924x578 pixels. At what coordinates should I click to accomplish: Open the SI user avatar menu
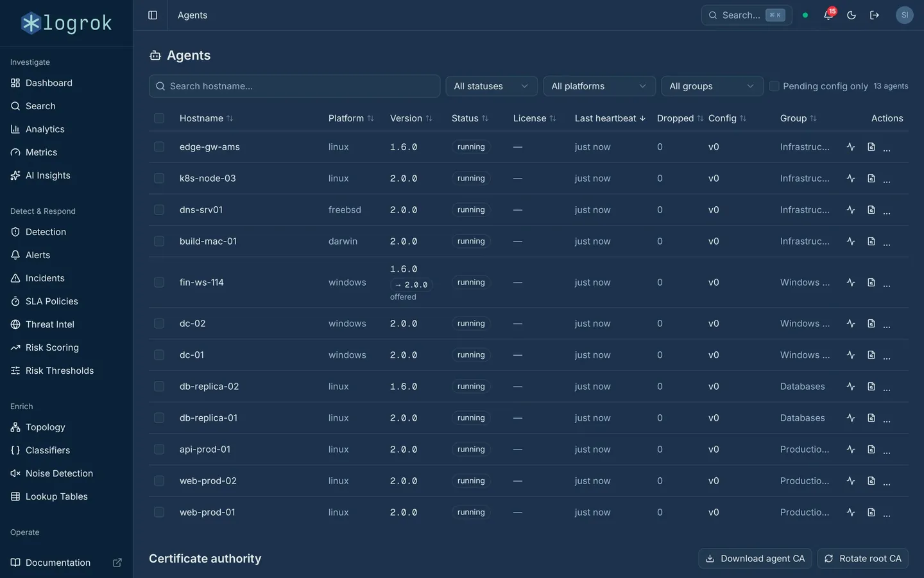[905, 15]
